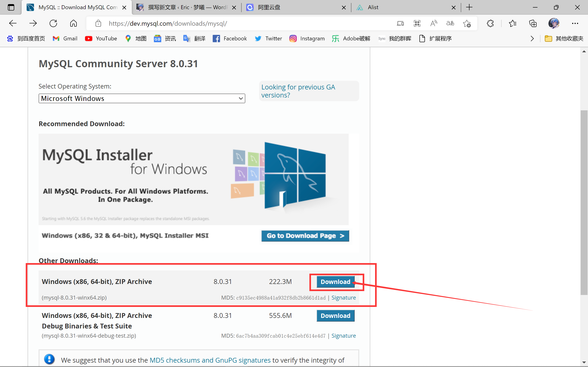Open the 其他收藏夹 bookmarks folder
588x367 pixels.
564,39
